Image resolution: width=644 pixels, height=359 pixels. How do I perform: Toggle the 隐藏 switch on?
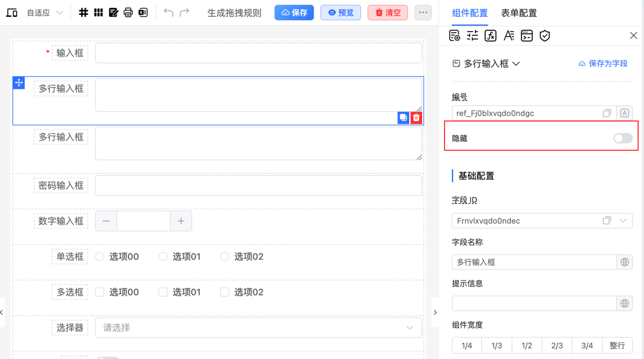[x=623, y=138]
